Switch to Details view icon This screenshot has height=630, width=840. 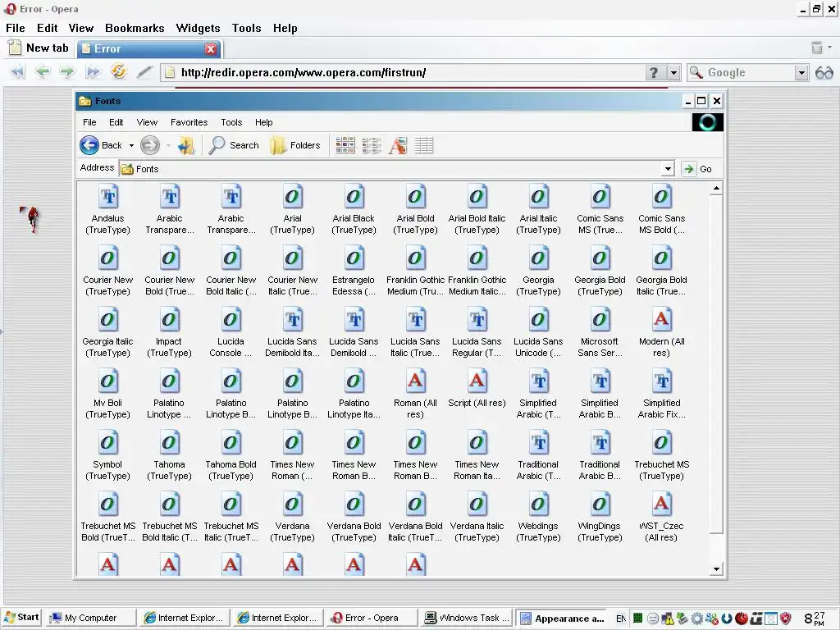[424, 145]
